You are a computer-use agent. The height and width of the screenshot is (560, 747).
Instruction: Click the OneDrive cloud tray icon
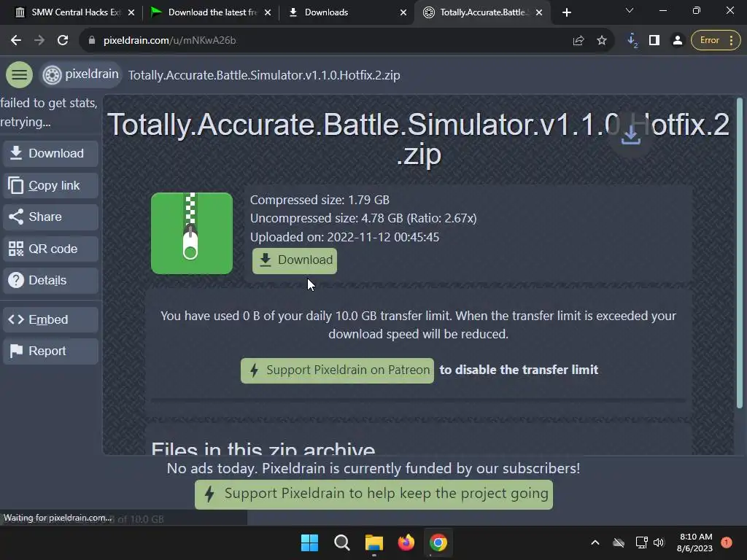click(619, 542)
